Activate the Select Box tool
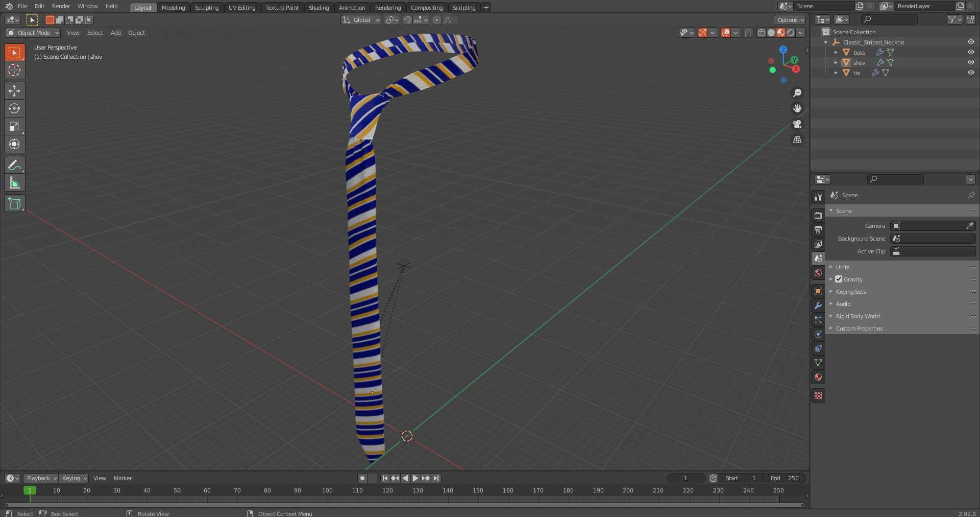Image resolution: width=980 pixels, height=517 pixels. pyautogui.click(x=14, y=52)
